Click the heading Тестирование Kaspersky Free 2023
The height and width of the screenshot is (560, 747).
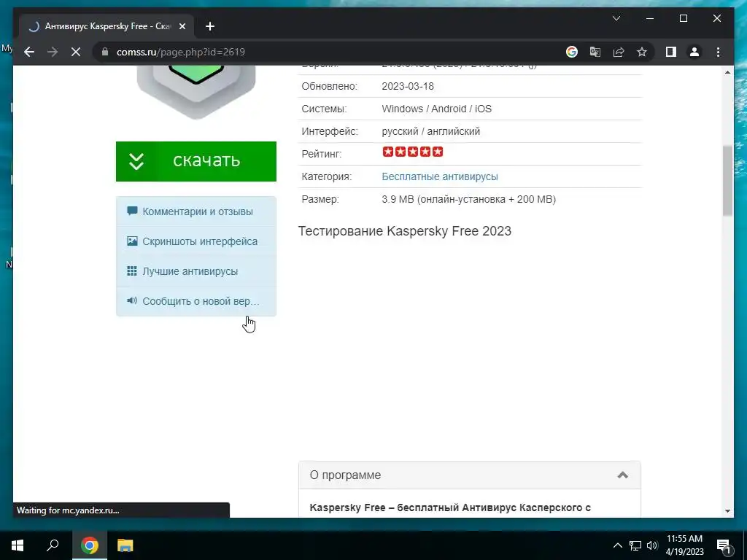pos(404,231)
